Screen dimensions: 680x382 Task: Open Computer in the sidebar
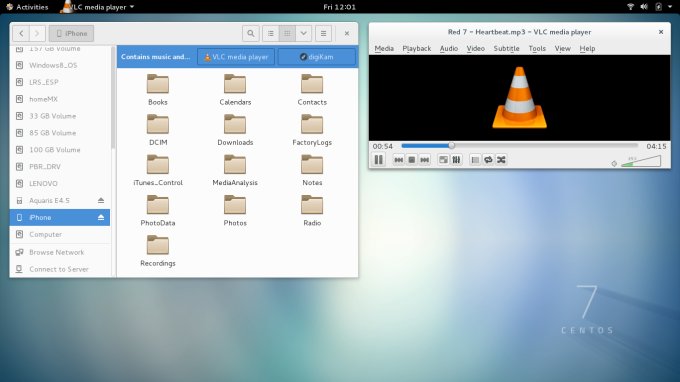click(x=60, y=234)
